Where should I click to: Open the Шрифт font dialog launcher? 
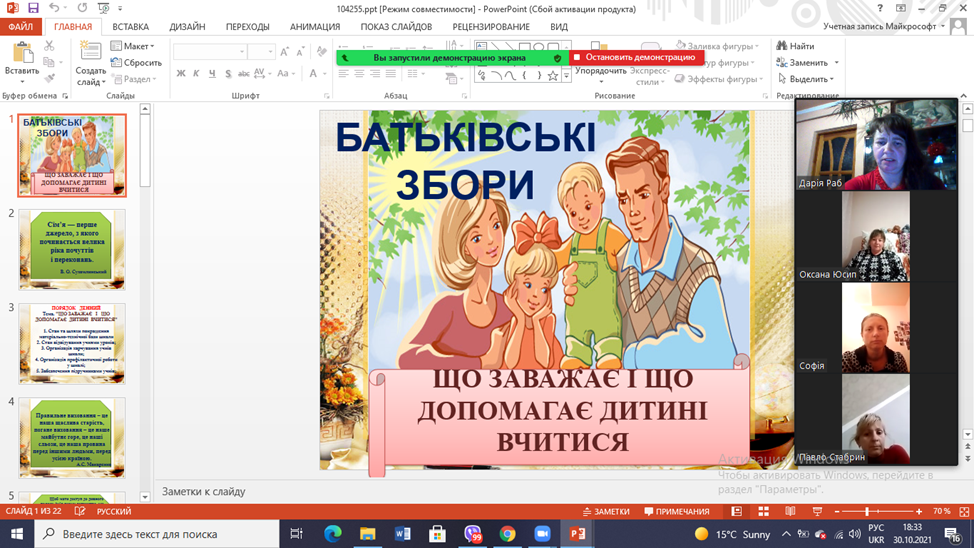[x=327, y=96]
